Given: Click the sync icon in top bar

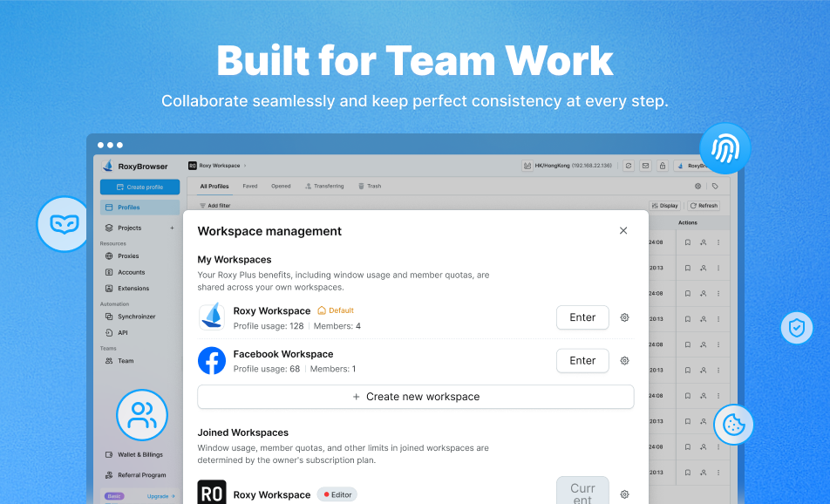Looking at the screenshot, I should tap(629, 166).
